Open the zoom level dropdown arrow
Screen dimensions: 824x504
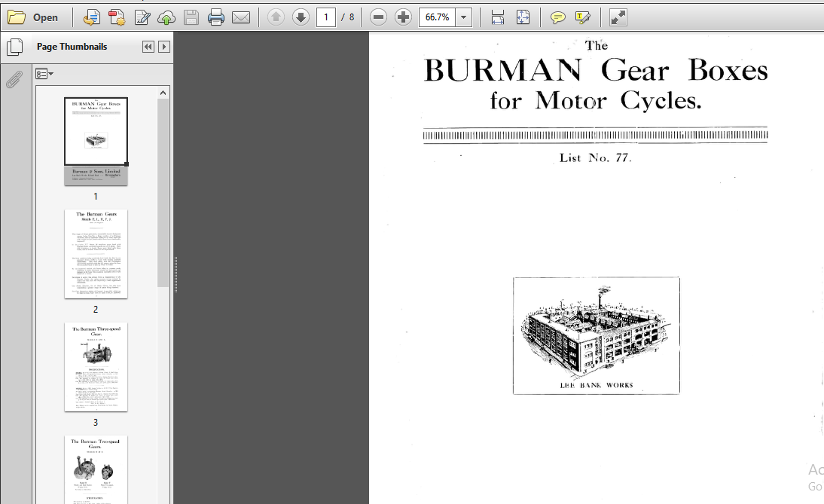click(x=463, y=17)
